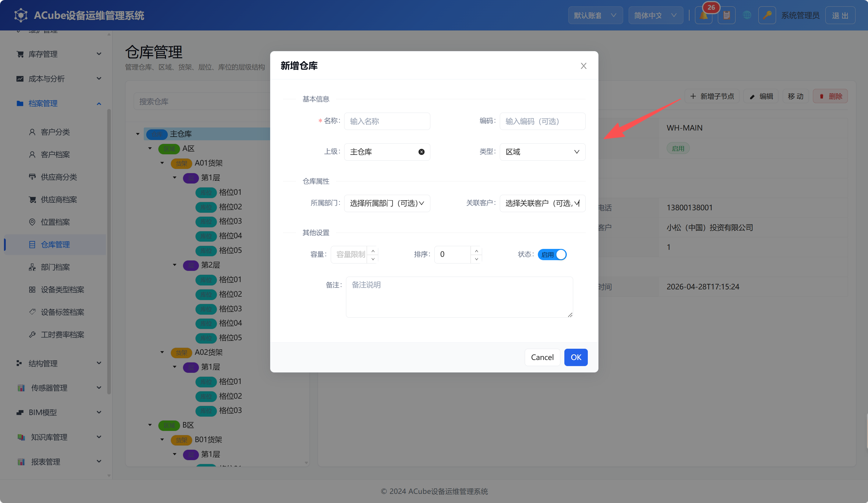Open 客户分类 in sidebar
This screenshot has height=503, width=868.
point(55,132)
